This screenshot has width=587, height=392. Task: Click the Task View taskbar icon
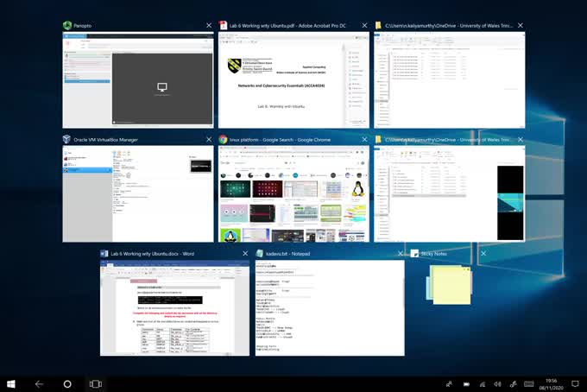[96, 383]
